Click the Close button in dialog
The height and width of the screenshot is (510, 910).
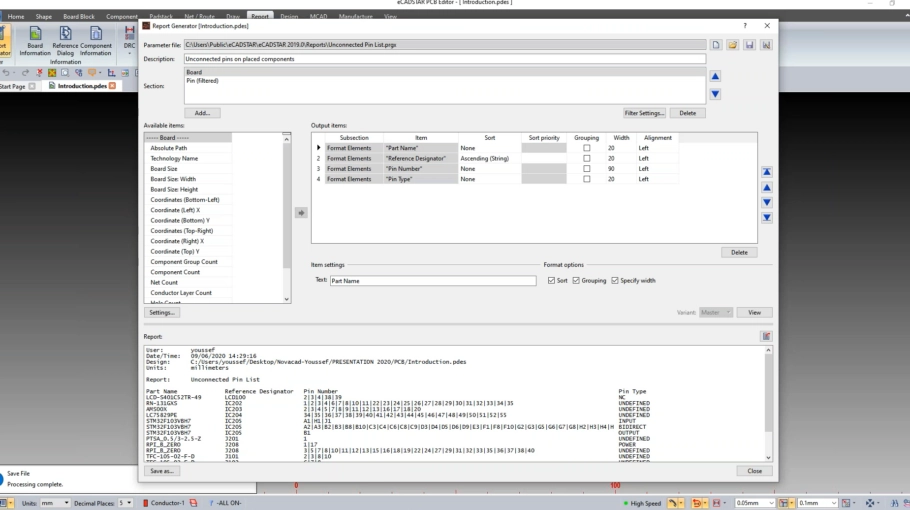[x=754, y=471]
